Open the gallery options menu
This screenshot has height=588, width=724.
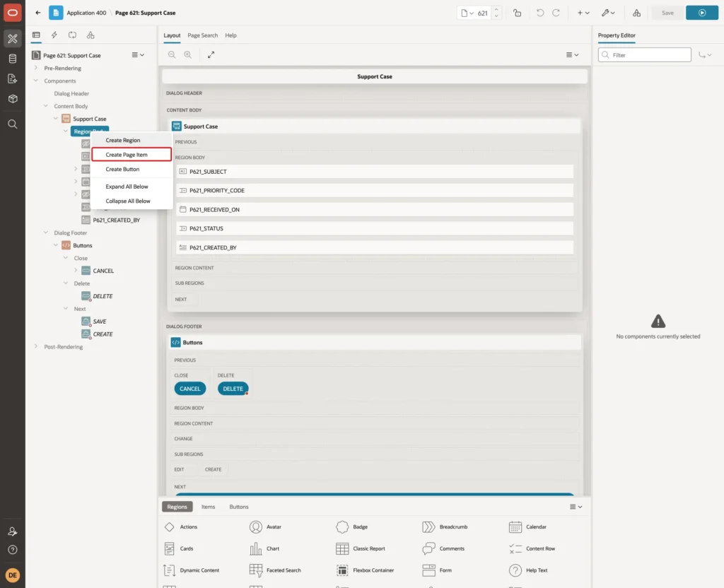coord(576,507)
